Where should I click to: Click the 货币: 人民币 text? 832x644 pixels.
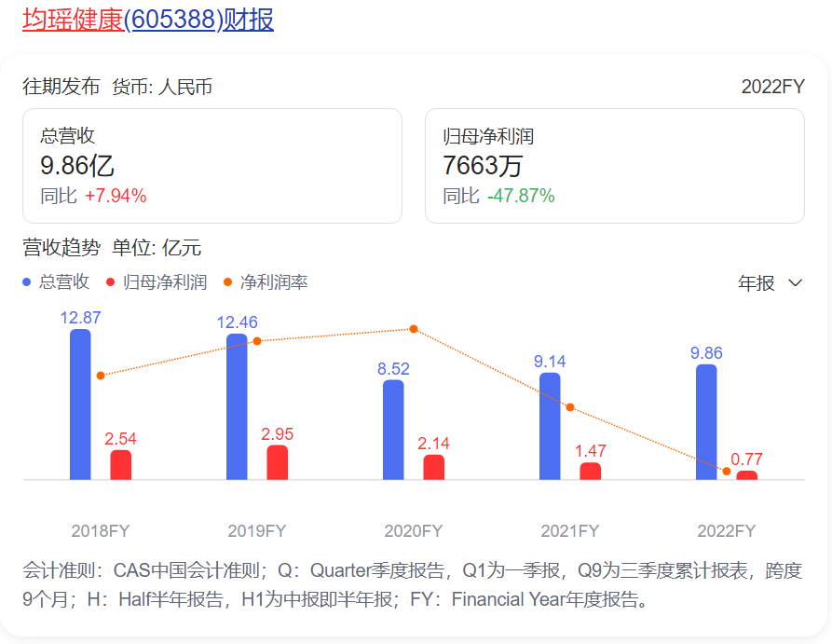(162, 87)
